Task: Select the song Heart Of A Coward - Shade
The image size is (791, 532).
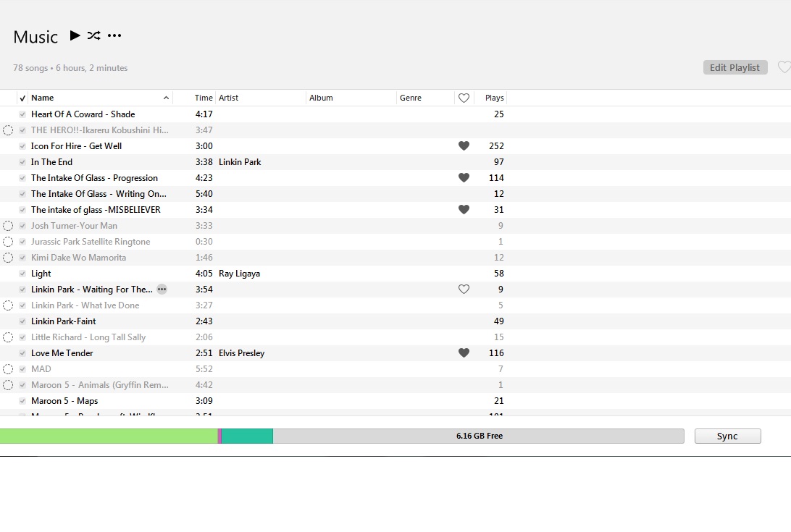Action: 83,114
